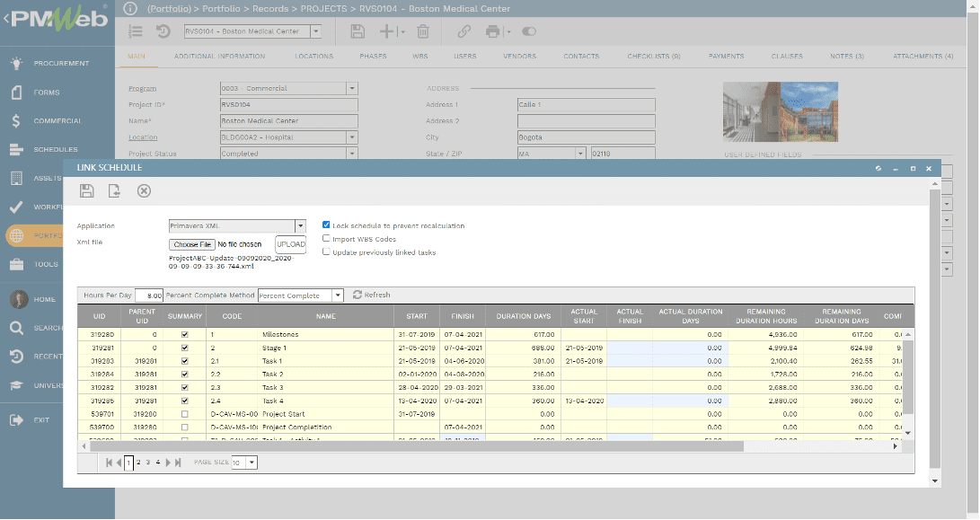980x520 pixels.
Task: Refresh the schedule task grid
Action: pos(371,295)
